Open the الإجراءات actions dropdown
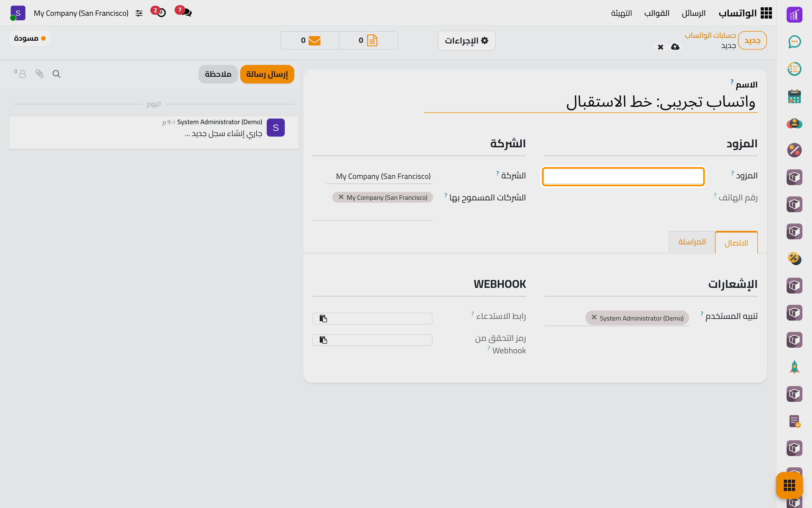This screenshot has width=812, height=508. (x=466, y=41)
